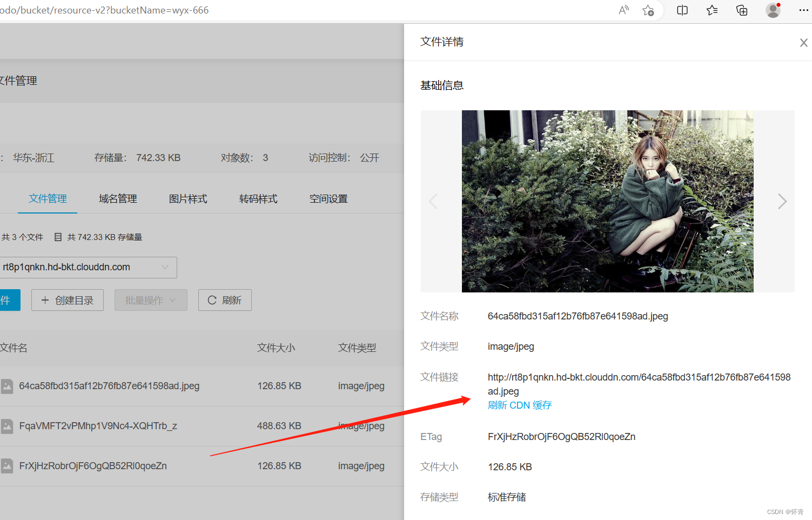This screenshot has width=812, height=520.
Task: Open the 空间设置 tab
Action: 328,198
